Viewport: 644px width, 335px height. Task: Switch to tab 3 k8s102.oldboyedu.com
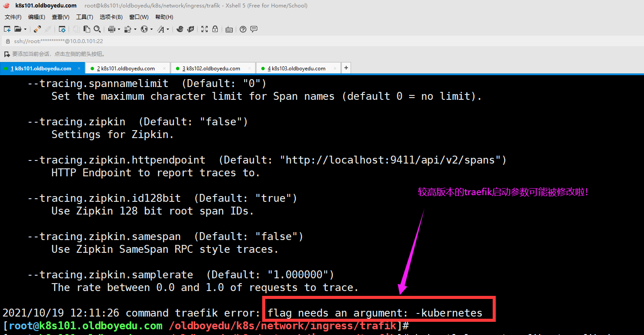[x=211, y=69]
